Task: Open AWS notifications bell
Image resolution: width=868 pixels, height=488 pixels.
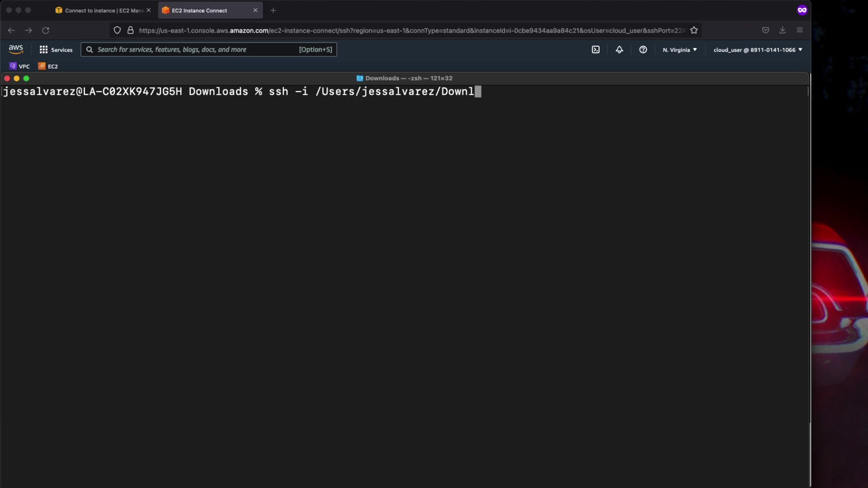Action: pyautogui.click(x=619, y=50)
